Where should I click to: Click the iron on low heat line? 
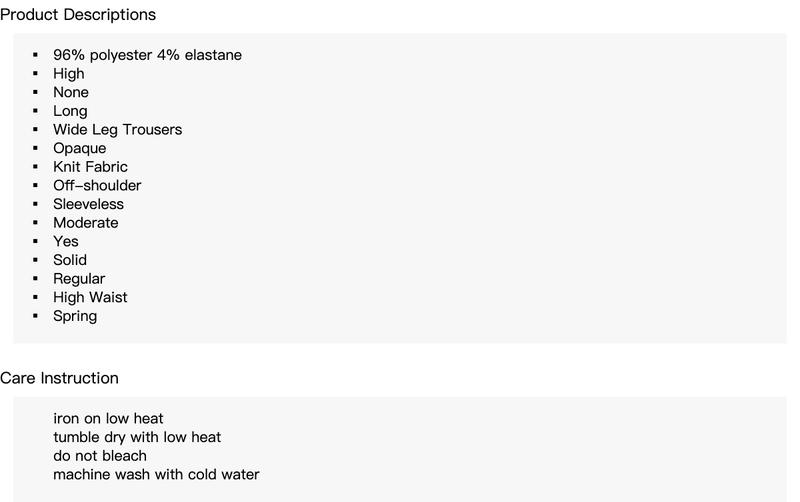pos(108,419)
